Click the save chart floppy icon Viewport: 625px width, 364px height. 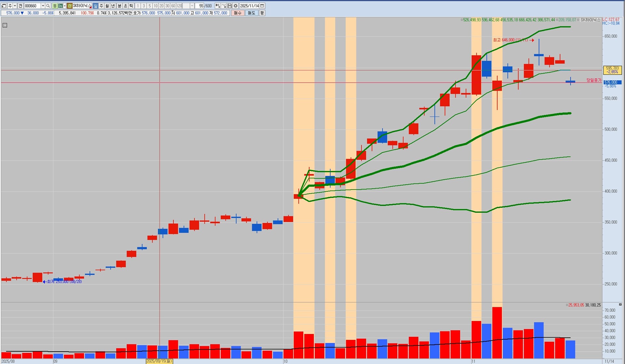click(229, 6)
